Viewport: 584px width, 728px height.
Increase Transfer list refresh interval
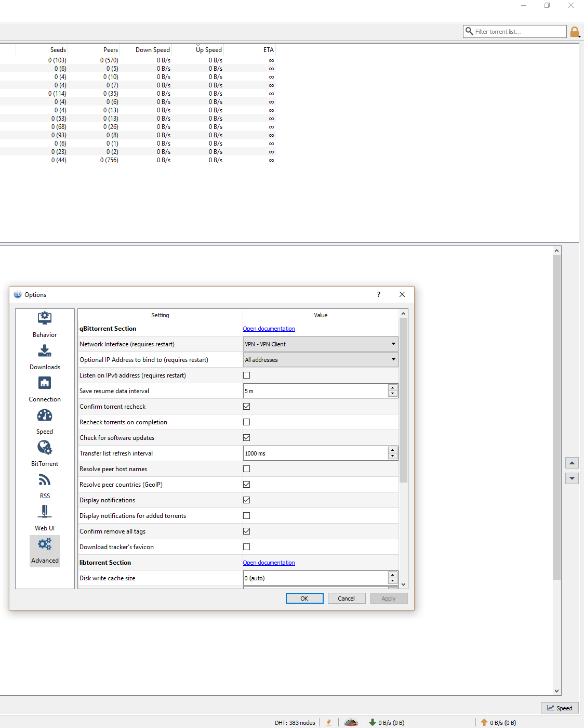(x=393, y=450)
